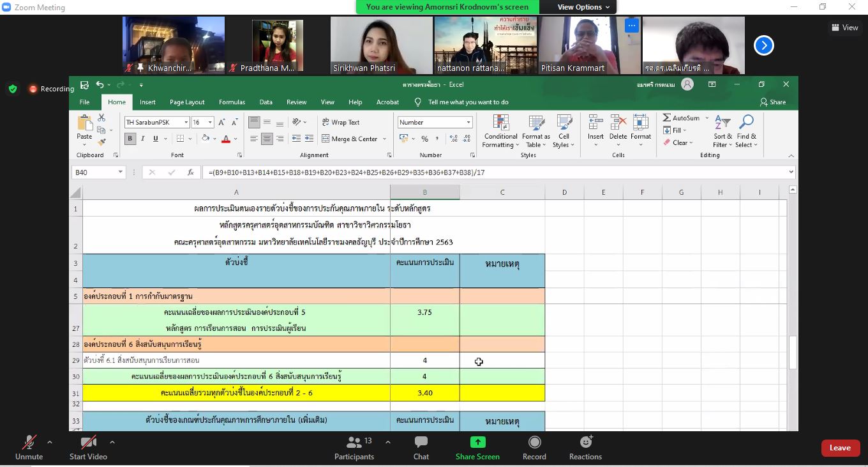Screen dimensions: 868x467
Task: Apply fill color bucket
Action: point(205,139)
